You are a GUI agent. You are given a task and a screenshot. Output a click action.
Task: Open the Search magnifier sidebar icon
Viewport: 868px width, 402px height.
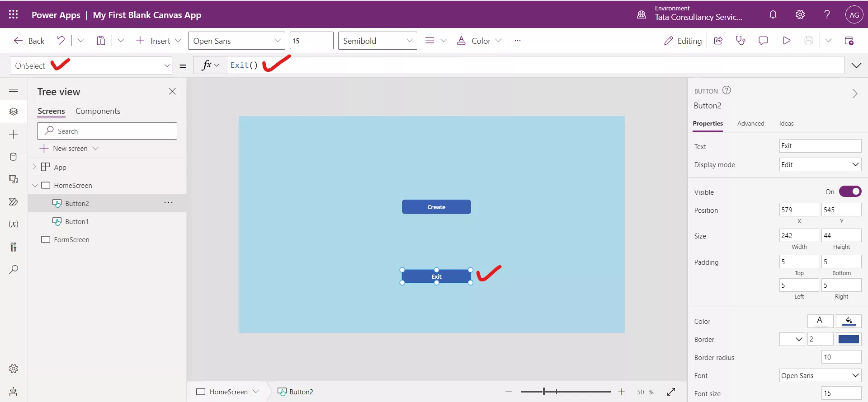[14, 270]
